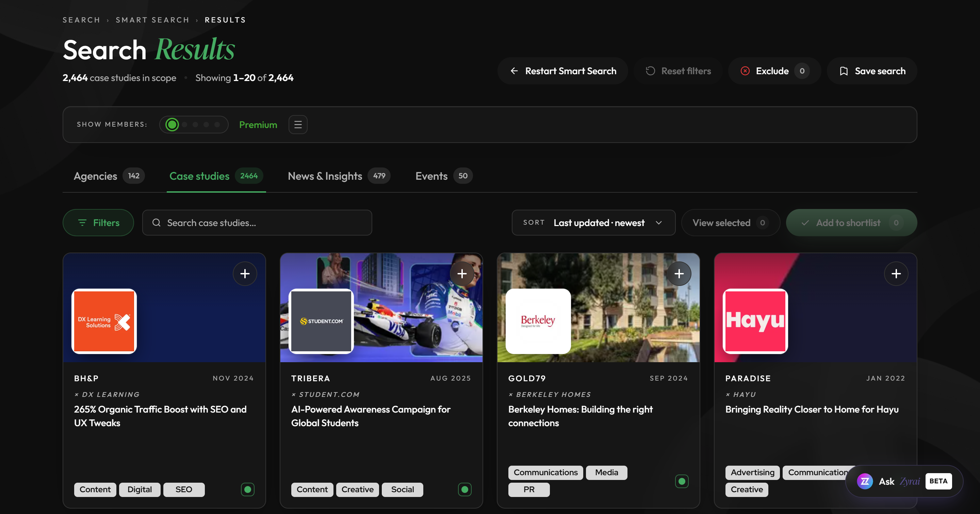This screenshot has width=980, height=514.
Task: Add the Paradise Hayu case study with plus icon
Action: pyautogui.click(x=896, y=274)
